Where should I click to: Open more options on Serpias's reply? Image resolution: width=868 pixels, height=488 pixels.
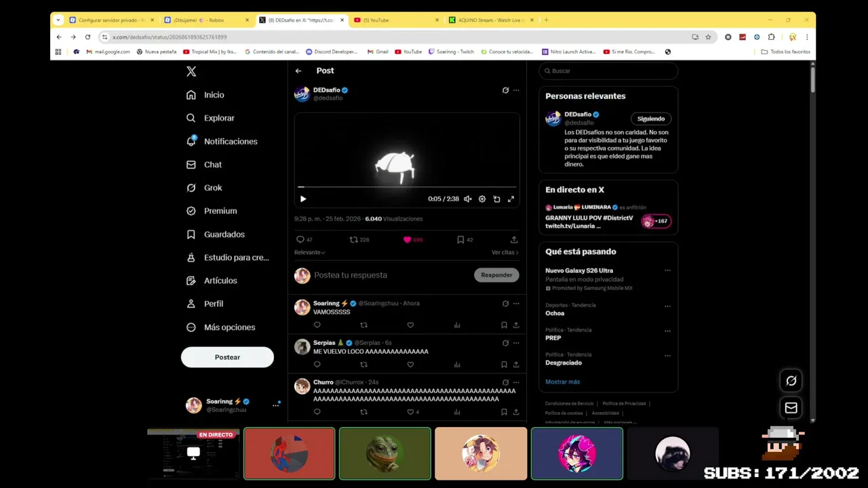click(x=516, y=343)
